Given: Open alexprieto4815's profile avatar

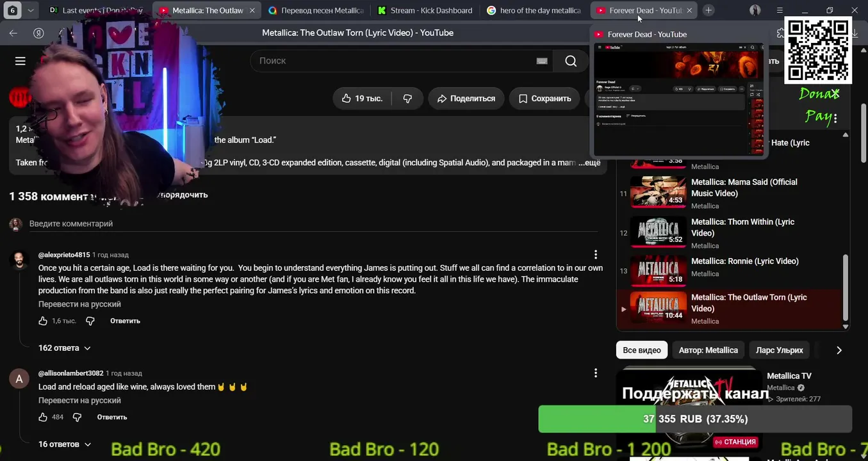Looking at the screenshot, I should point(19,261).
